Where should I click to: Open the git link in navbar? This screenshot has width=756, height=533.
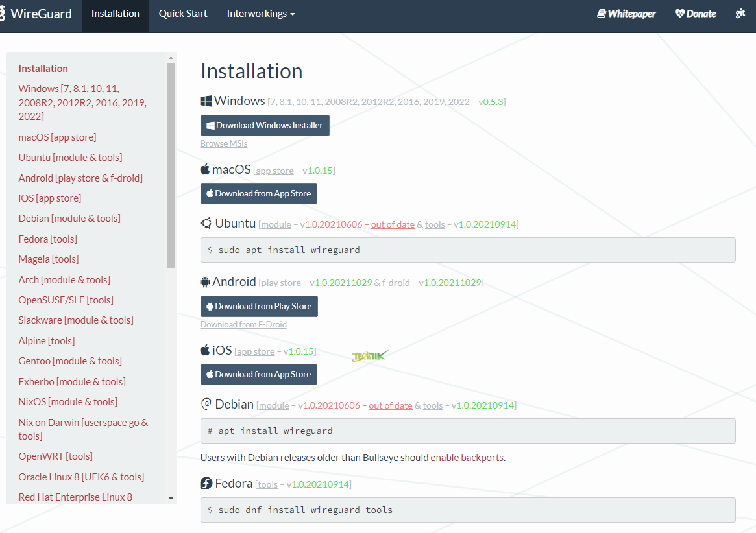(x=740, y=14)
